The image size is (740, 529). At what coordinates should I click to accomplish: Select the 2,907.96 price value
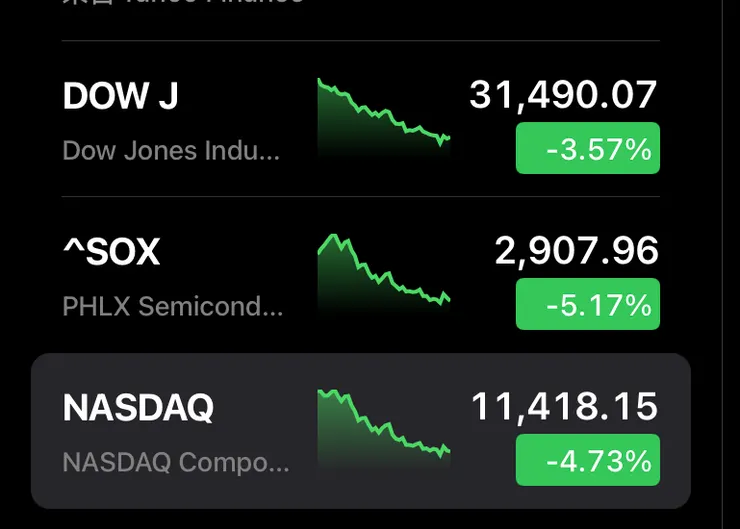577,251
